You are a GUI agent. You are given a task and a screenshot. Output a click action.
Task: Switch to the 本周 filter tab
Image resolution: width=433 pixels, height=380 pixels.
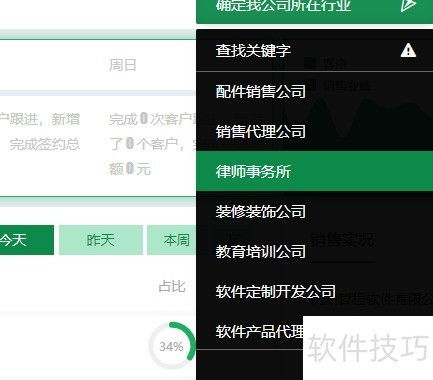171,240
